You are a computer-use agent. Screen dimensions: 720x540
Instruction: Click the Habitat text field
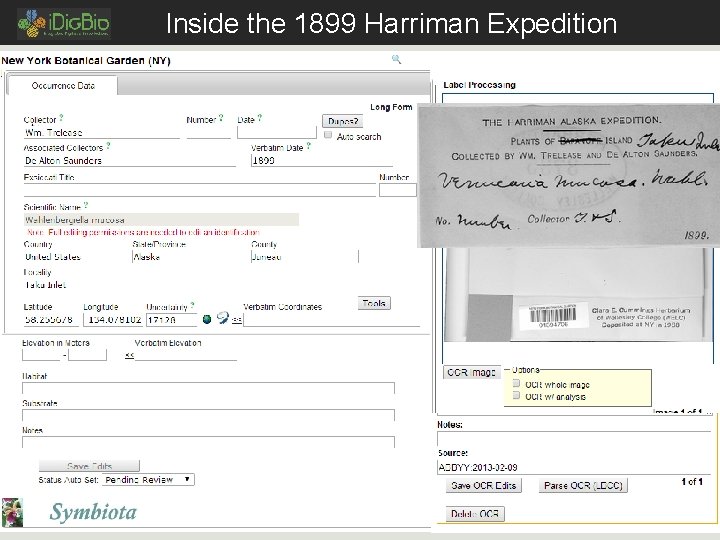coord(208,388)
